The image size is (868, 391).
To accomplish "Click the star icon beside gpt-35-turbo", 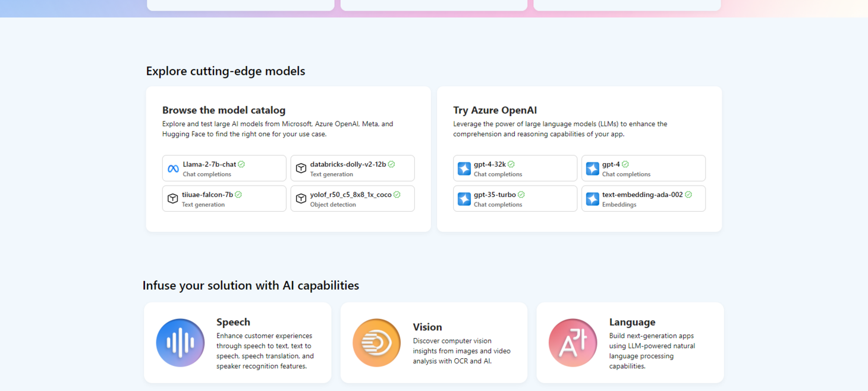I will pyautogui.click(x=464, y=198).
